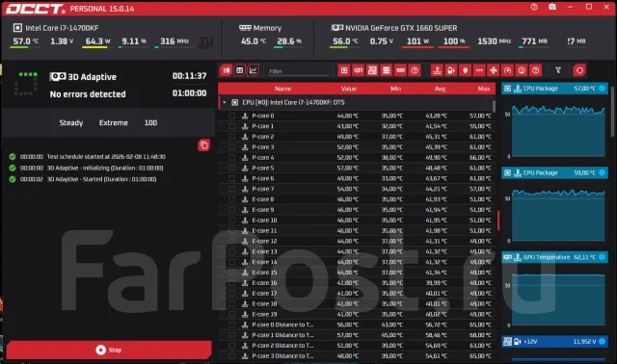
Task: Toggle fan speed readings filter icon
Action: (494, 70)
